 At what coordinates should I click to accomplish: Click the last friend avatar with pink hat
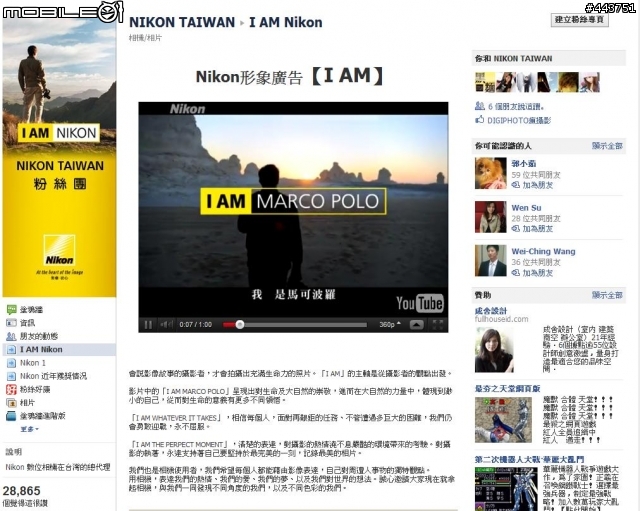coord(590,82)
